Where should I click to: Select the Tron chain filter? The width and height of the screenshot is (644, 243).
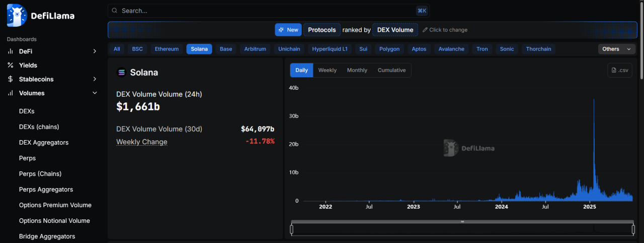(x=482, y=49)
